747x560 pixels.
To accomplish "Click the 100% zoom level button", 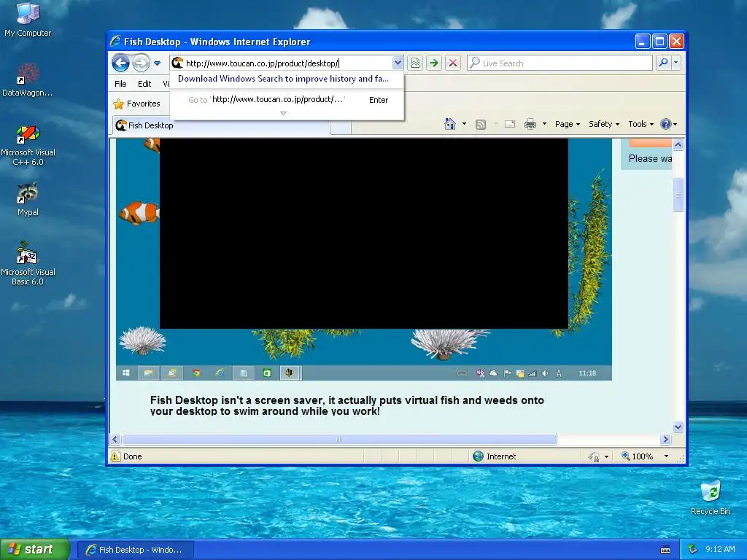I will (637, 456).
